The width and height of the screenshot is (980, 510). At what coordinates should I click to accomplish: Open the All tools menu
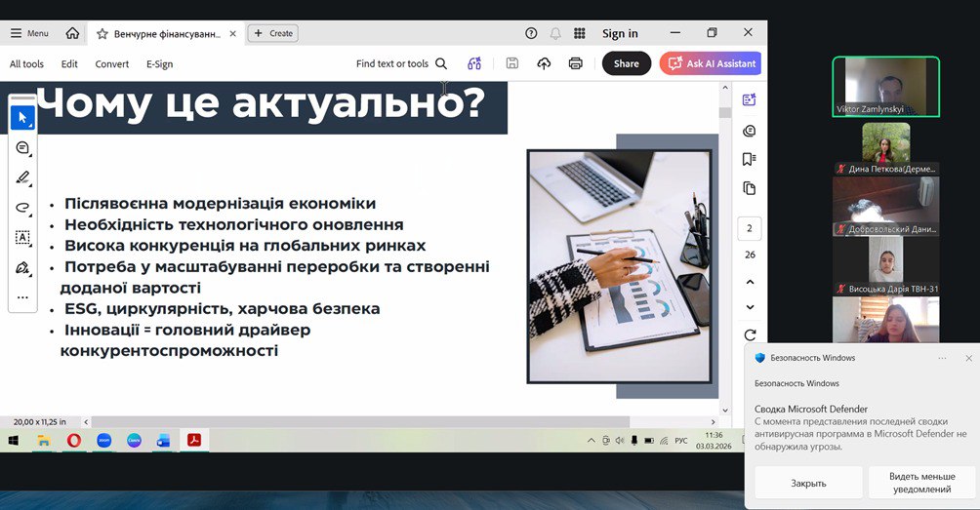pos(26,63)
